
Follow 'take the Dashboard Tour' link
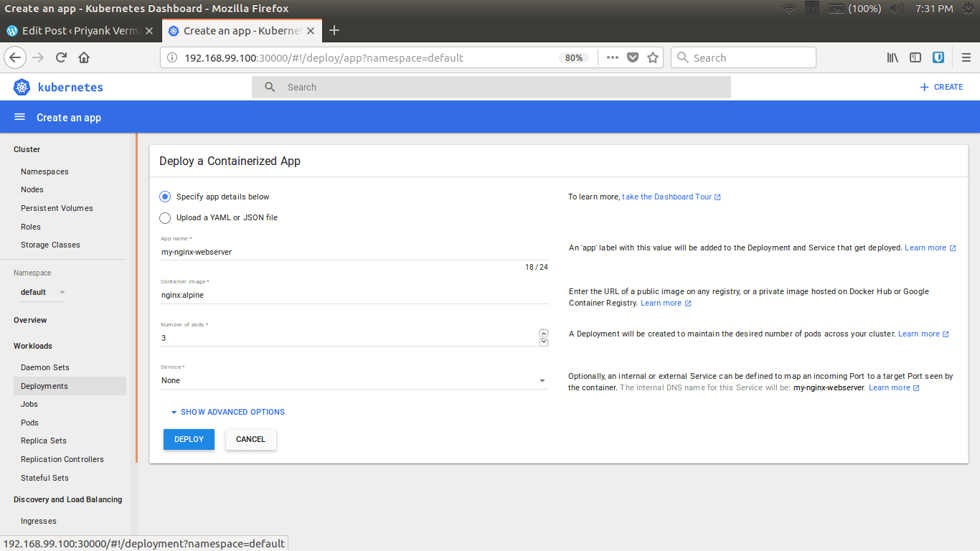click(x=666, y=197)
